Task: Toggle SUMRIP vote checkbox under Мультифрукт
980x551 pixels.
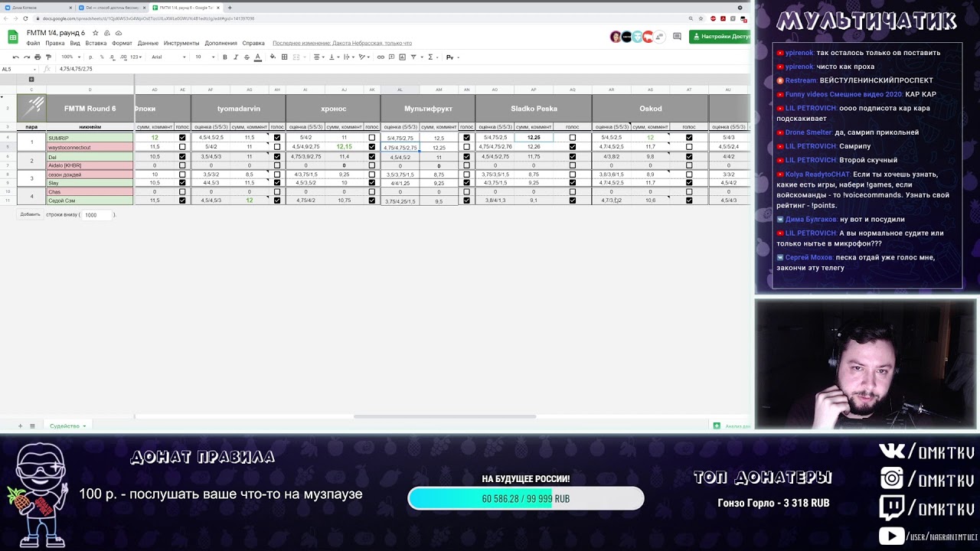Action: pyautogui.click(x=466, y=138)
